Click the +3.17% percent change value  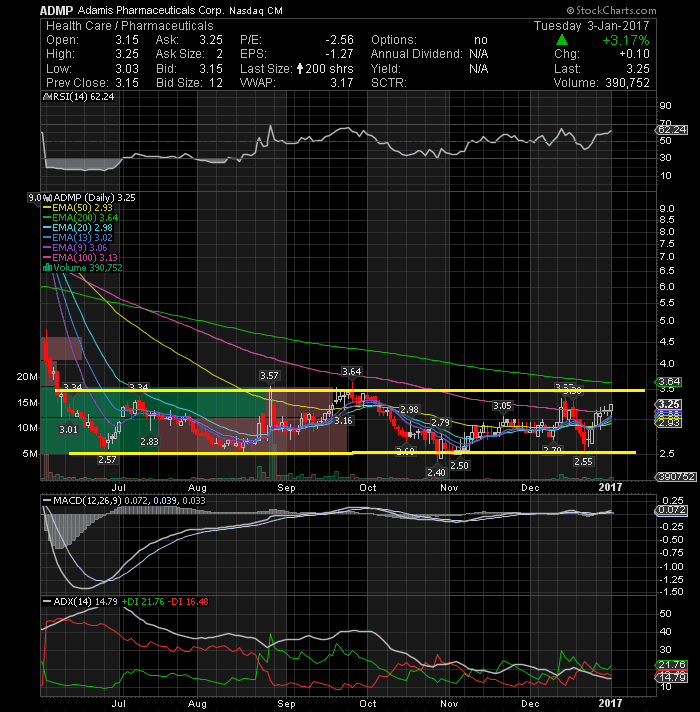pos(626,40)
